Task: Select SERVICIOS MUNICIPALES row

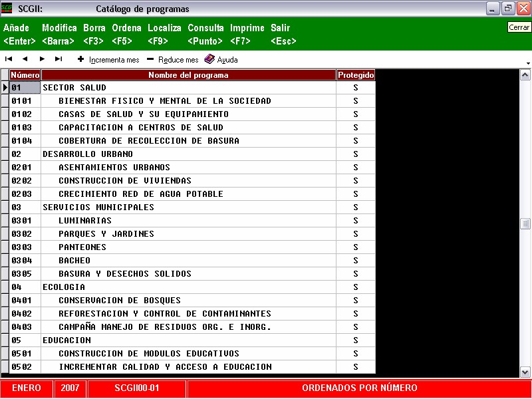Action: click(x=188, y=207)
